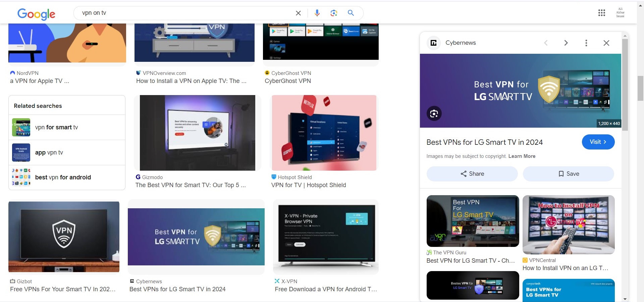
Task: Save the image to collections
Action: point(569,174)
